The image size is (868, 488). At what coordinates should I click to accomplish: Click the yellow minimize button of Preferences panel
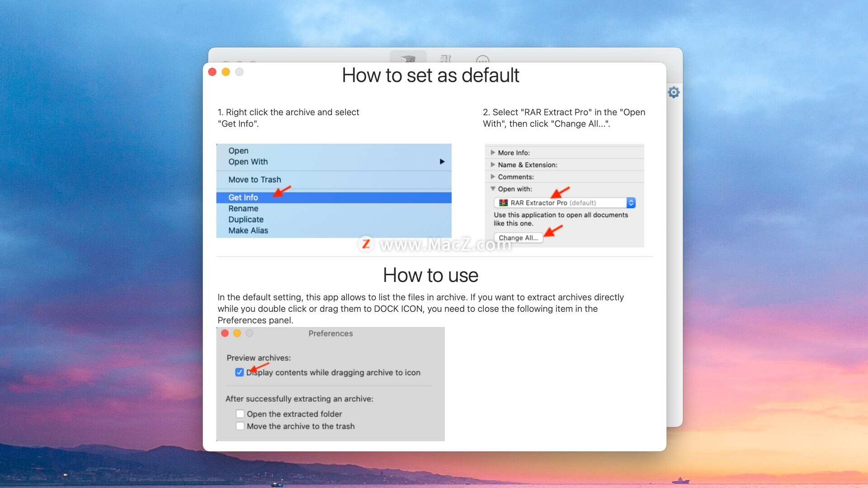click(237, 333)
